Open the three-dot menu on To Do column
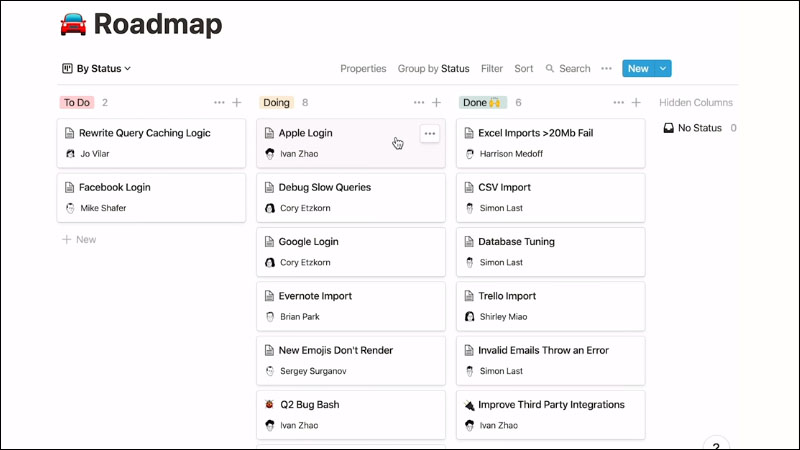The height and width of the screenshot is (450, 800). (219, 102)
